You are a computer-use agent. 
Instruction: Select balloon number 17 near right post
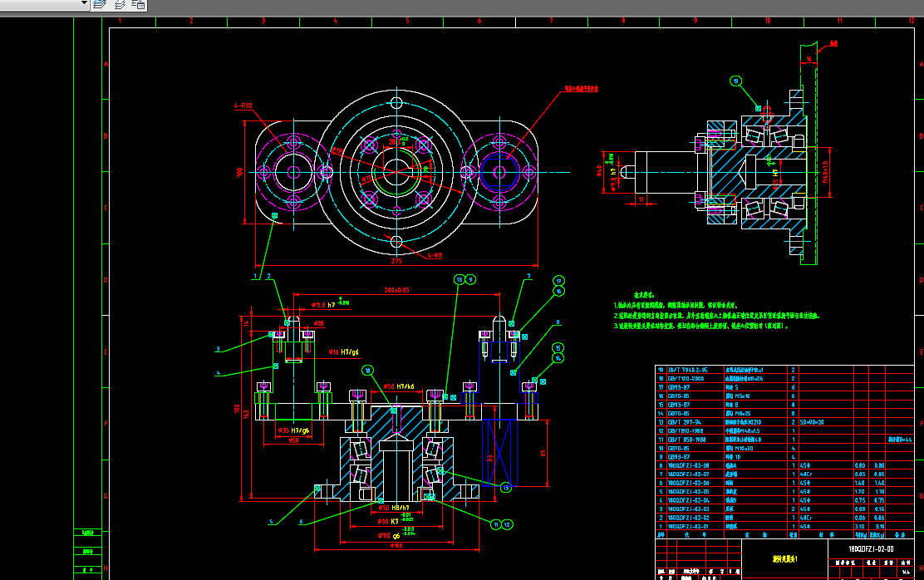pyautogui.click(x=558, y=281)
